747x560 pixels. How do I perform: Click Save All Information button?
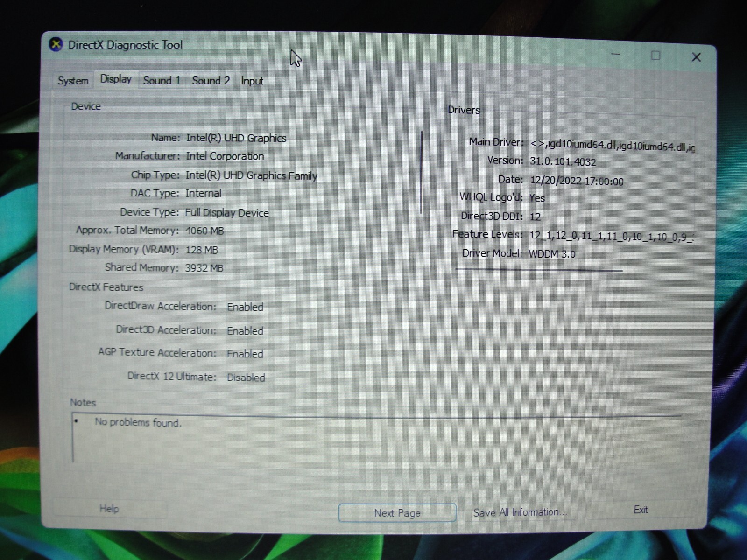(x=520, y=512)
